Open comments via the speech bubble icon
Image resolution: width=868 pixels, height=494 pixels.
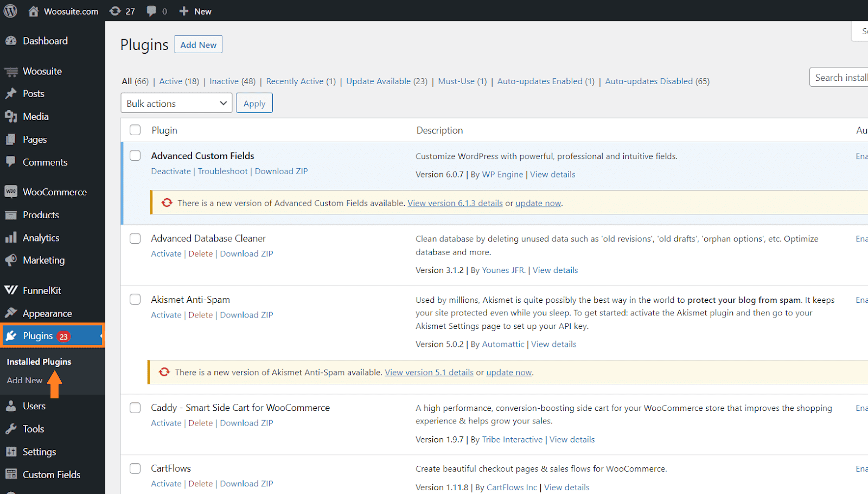[x=152, y=10]
